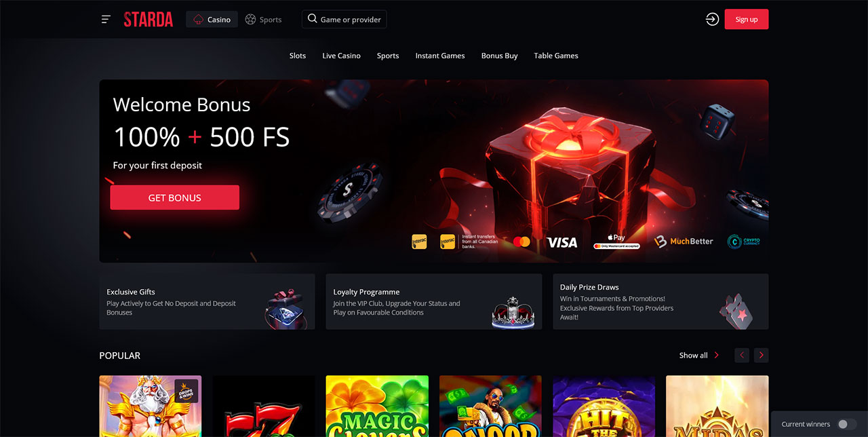Click the Sign up button
Image resolution: width=868 pixels, height=437 pixels.
coord(746,19)
